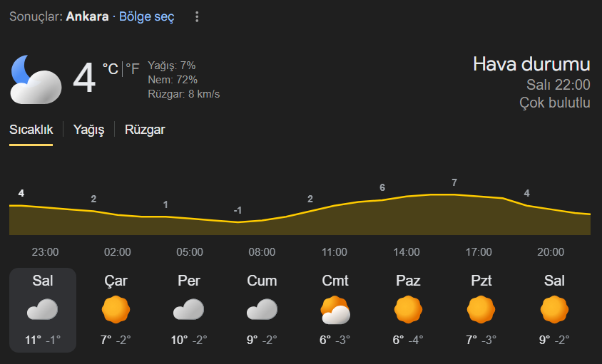Image resolution: width=602 pixels, height=364 pixels.
Task: Switch temperature unit to °F
Action: (133, 69)
